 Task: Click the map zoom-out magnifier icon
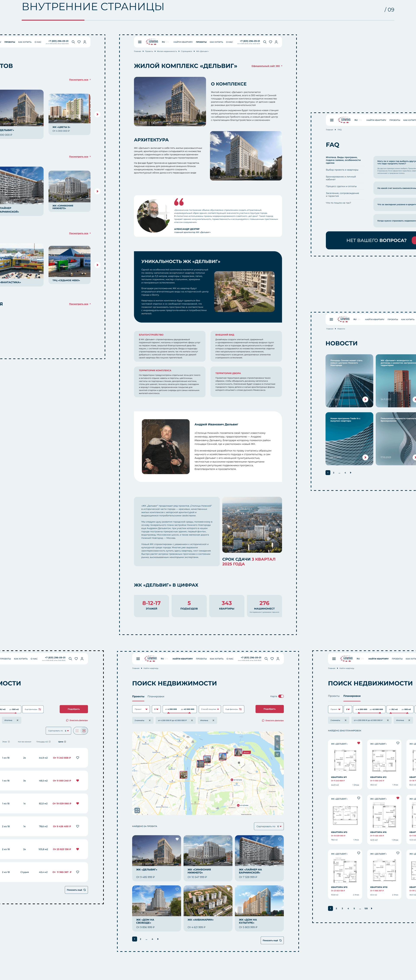(x=277, y=746)
